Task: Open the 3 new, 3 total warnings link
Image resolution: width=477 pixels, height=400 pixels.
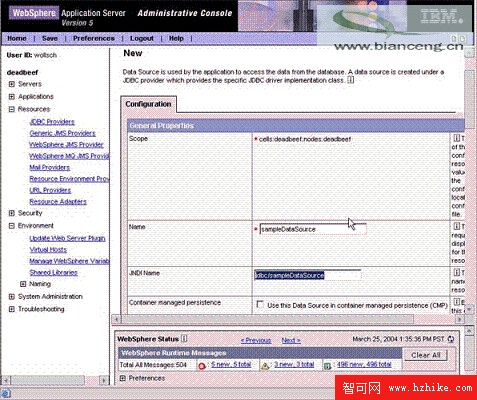Action: [294, 364]
